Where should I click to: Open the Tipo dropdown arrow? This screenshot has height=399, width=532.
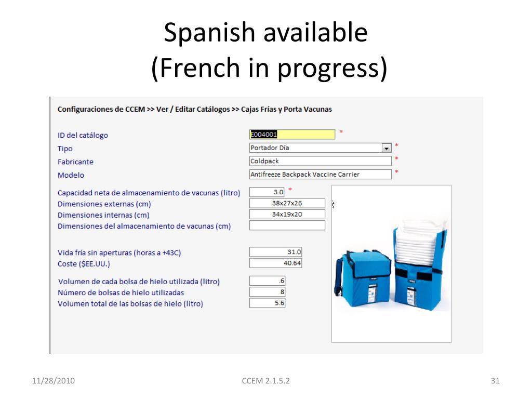pos(386,148)
